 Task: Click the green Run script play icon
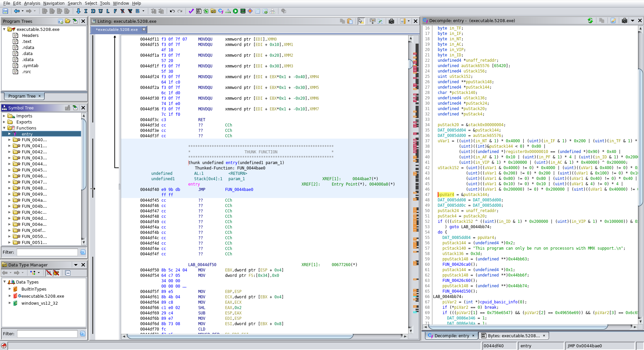point(235,11)
